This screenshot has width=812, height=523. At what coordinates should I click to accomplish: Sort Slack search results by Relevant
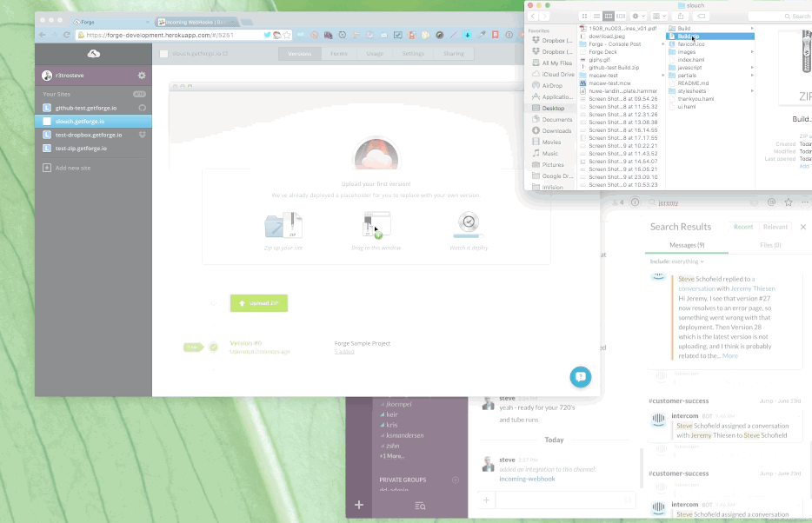coord(775,227)
